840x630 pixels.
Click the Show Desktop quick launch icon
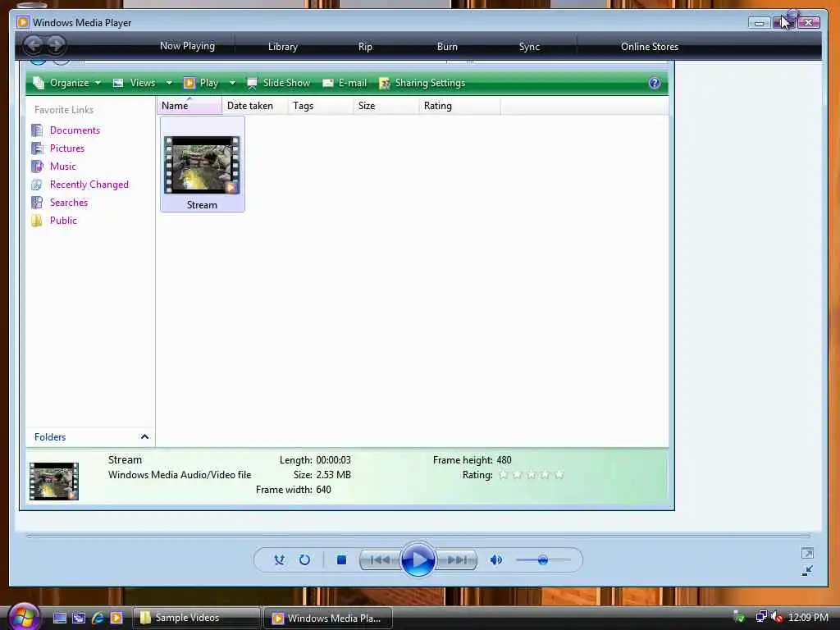pos(59,619)
